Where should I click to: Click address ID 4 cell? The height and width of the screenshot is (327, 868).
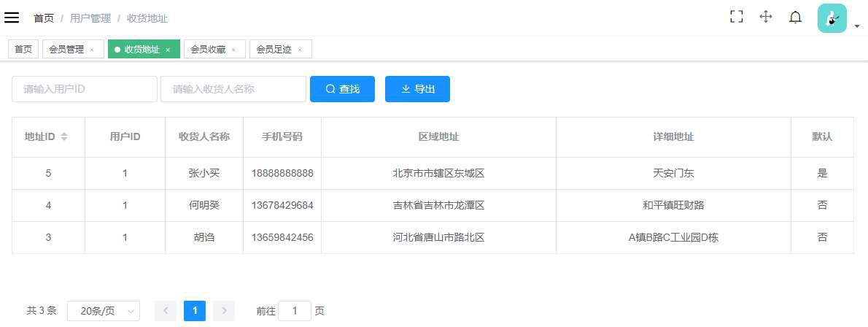click(x=48, y=205)
